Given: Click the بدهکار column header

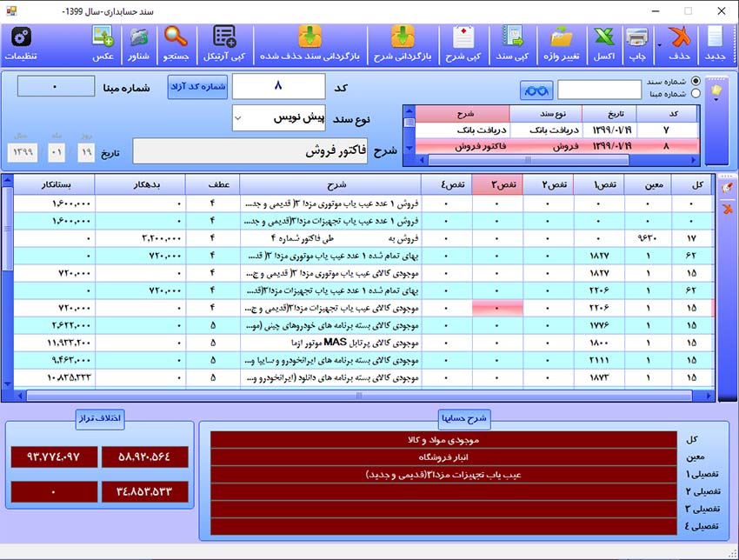Looking at the screenshot, I should click(140, 184).
